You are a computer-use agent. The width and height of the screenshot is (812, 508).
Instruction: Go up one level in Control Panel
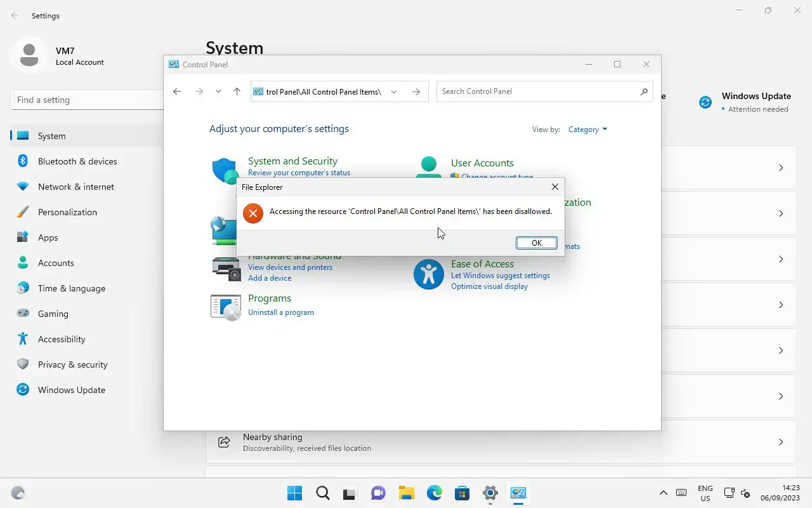tap(237, 91)
